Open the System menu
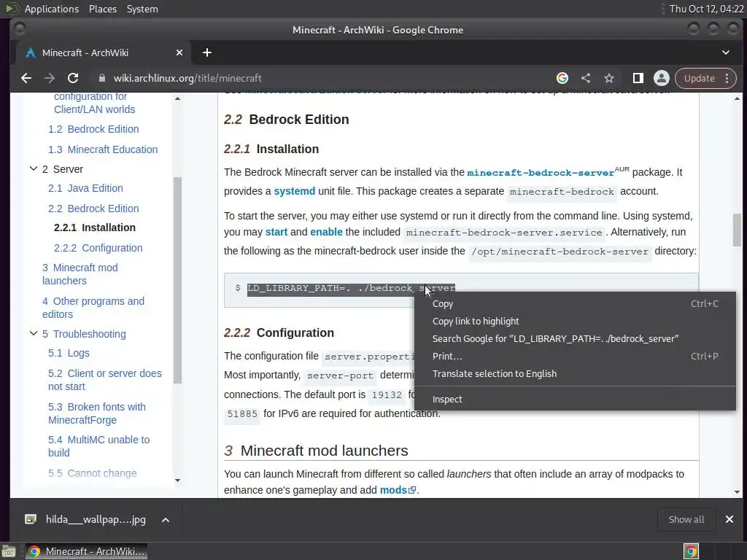747x560 pixels. [142, 9]
